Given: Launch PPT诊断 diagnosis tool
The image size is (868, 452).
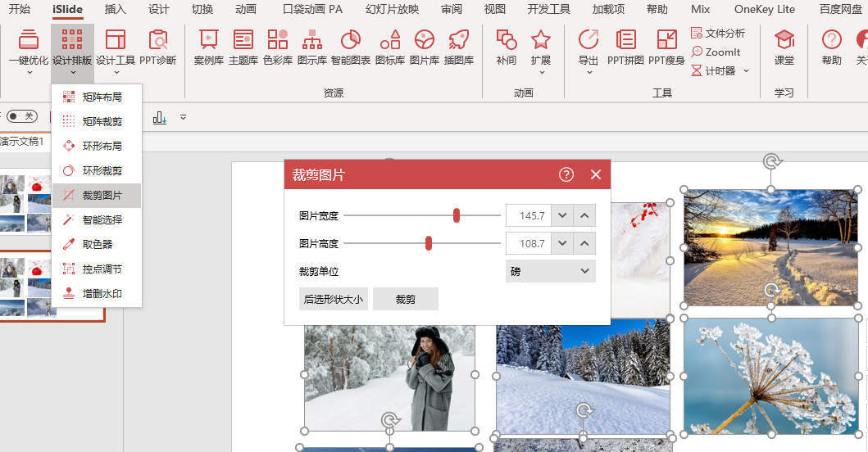Looking at the screenshot, I should [157, 47].
